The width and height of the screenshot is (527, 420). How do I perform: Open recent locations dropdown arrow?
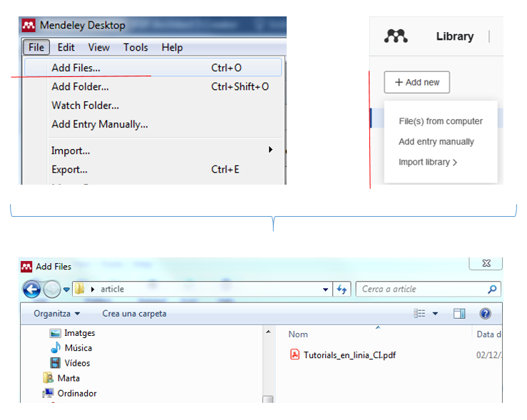(x=66, y=290)
